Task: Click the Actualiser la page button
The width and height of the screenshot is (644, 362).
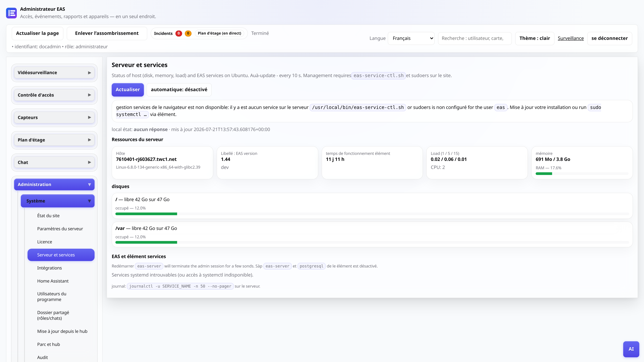Action: pos(38,33)
